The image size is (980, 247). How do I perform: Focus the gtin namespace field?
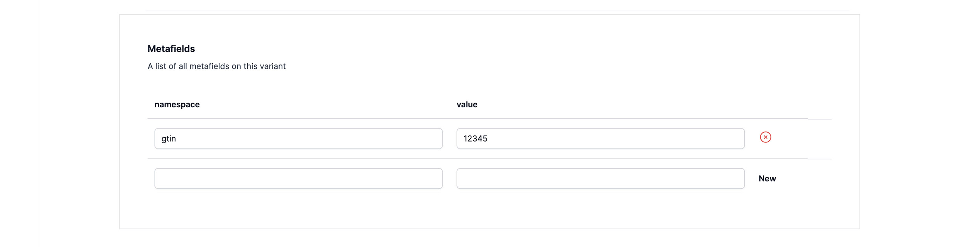click(x=298, y=139)
